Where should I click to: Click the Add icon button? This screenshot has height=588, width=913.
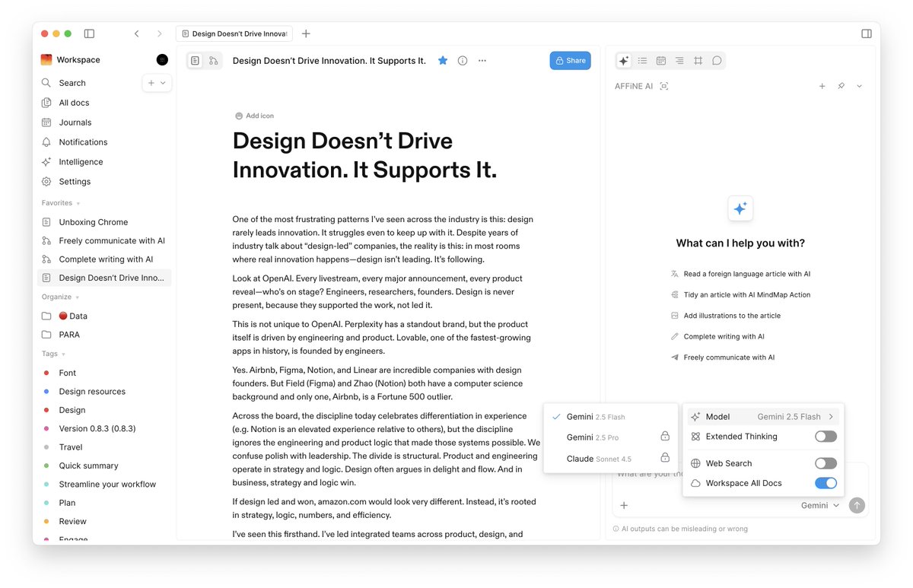point(254,116)
